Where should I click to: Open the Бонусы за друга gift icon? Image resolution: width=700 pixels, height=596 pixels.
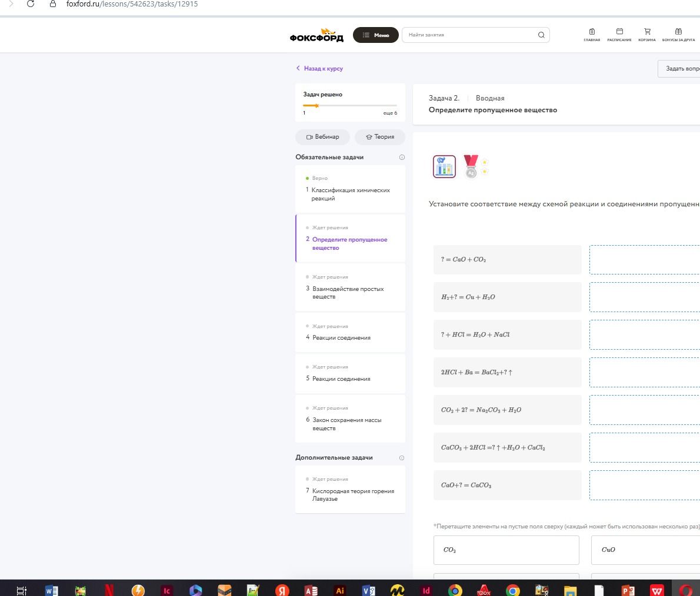point(678,35)
